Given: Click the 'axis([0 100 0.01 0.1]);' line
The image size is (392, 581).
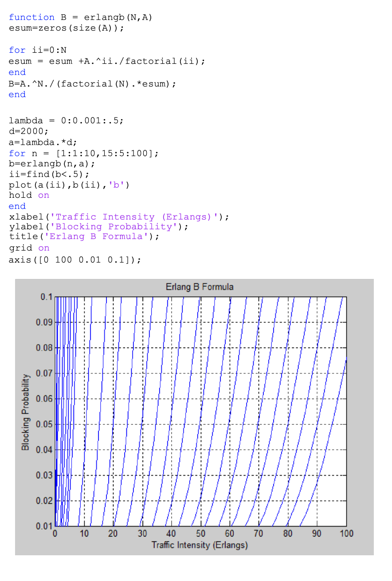Looking at the screenshot, I should pyautogui.click(x=75, y=259).
